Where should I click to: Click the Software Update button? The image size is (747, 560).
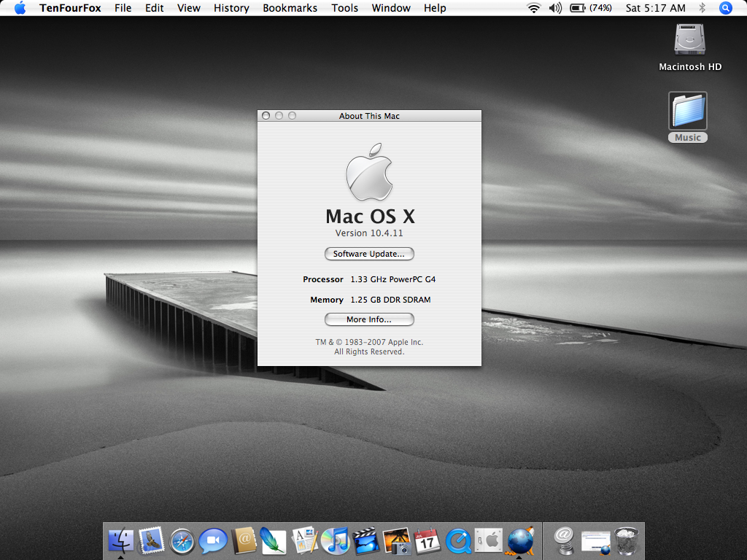(x=369, y=254)
